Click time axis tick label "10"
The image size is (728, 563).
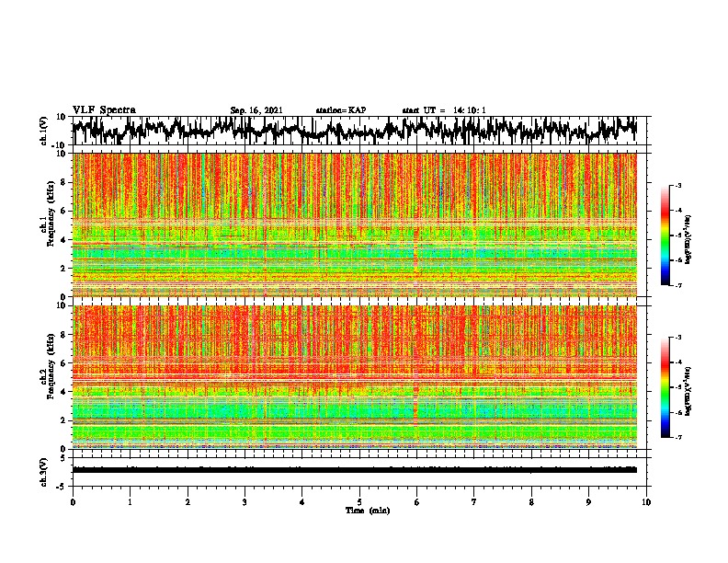click(646, 502)
